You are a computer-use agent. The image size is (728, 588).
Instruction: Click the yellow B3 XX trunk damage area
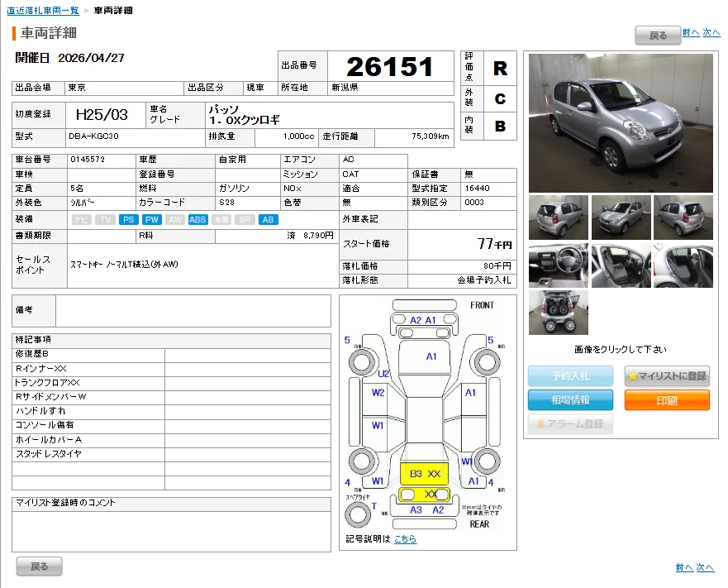pos(425,474)
